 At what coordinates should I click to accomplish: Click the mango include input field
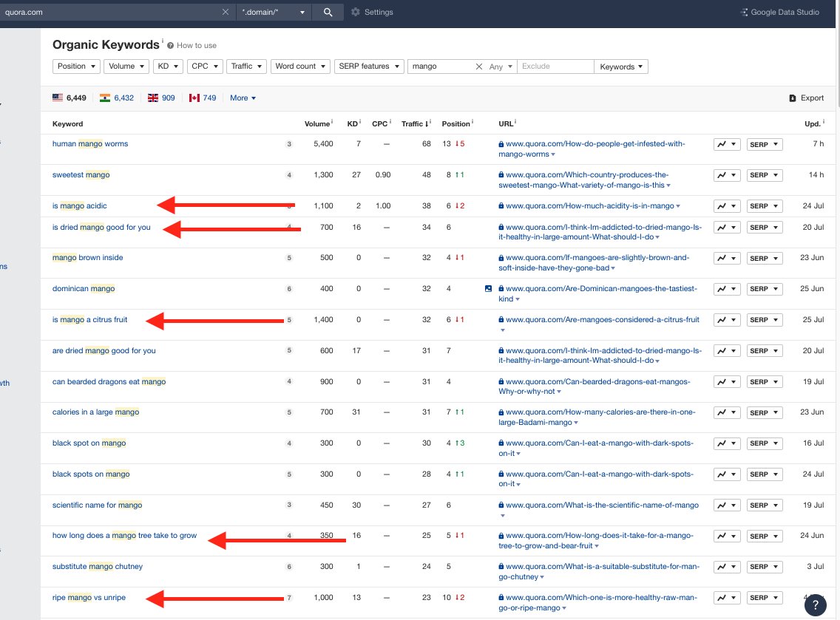(x=441, y=67)
